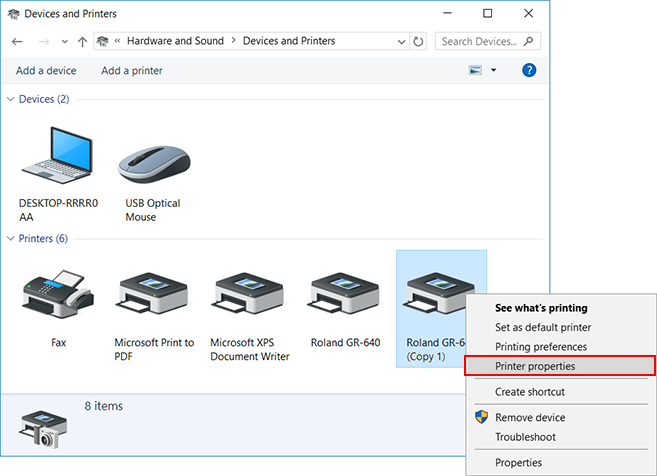The image size is (657, 476).
Task: Open submenu arrow after Hardware and Sound
Action: click(233, 41)
